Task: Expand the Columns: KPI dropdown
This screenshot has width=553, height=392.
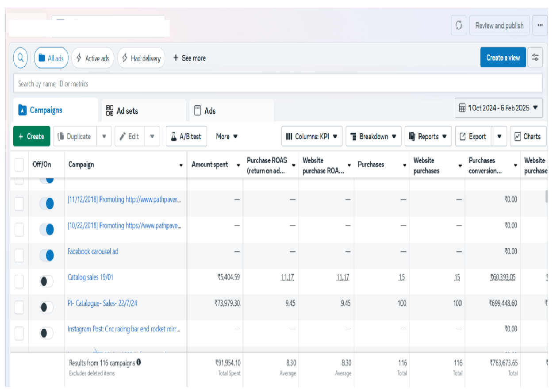Action: tap(312, 136)
